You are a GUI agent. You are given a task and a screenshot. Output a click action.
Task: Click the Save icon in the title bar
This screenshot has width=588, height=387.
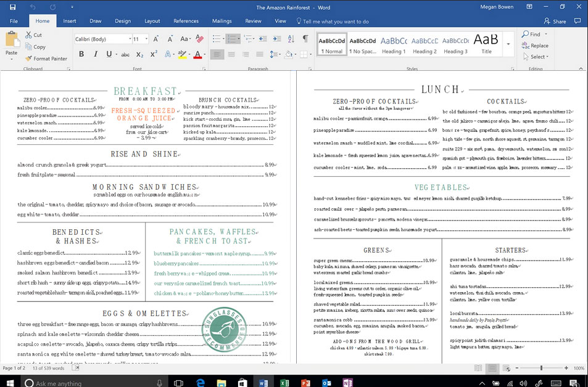coord(12,7)
